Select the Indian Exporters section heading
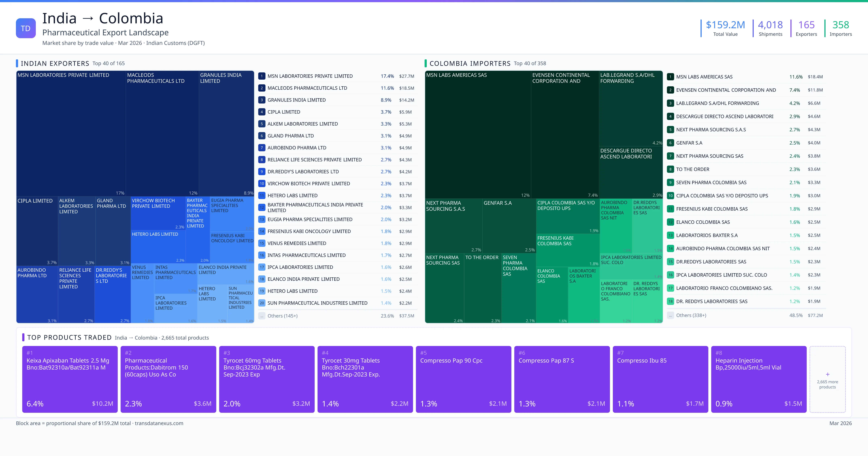 point(55,63)
